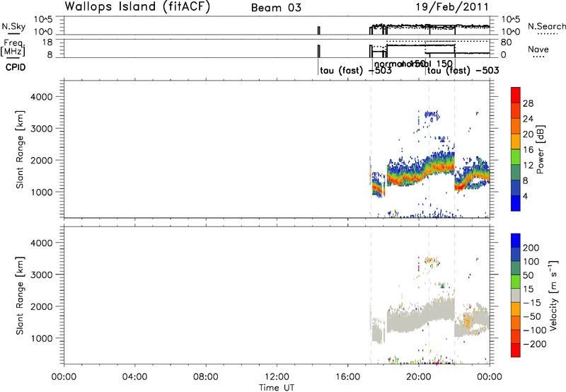Select the "-200" label on Velocity color bar
Screen dimensions: 566x392
pyautogui.click(x=535, y=344)
